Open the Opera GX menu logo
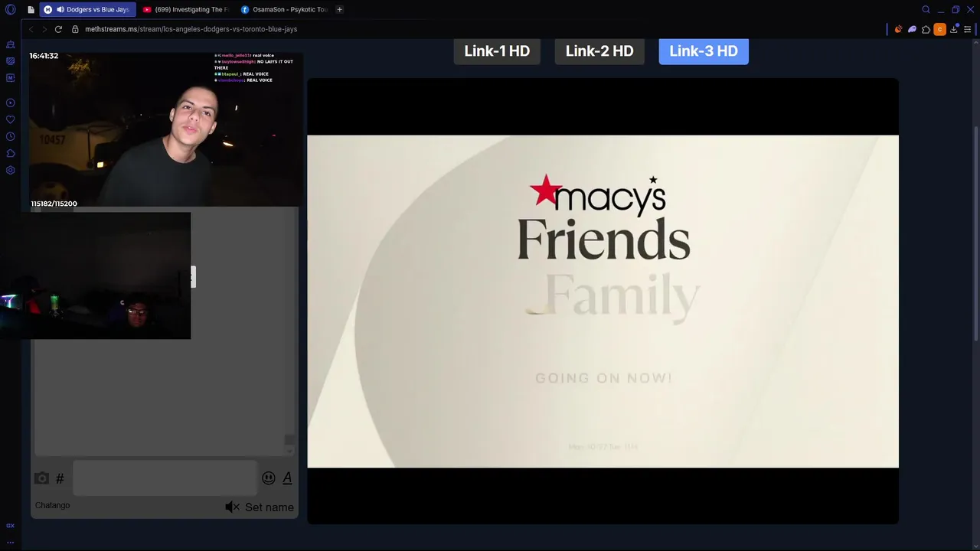 coord(10,9)
